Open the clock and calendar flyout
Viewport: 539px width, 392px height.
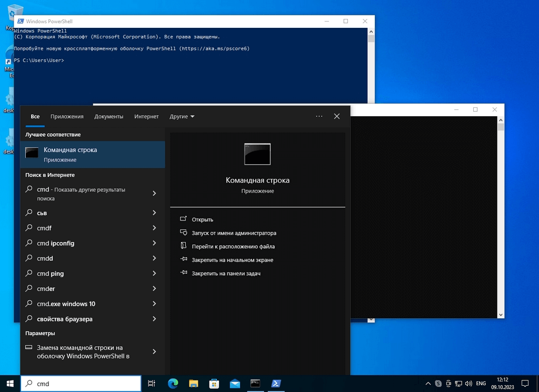click(503, 384)
